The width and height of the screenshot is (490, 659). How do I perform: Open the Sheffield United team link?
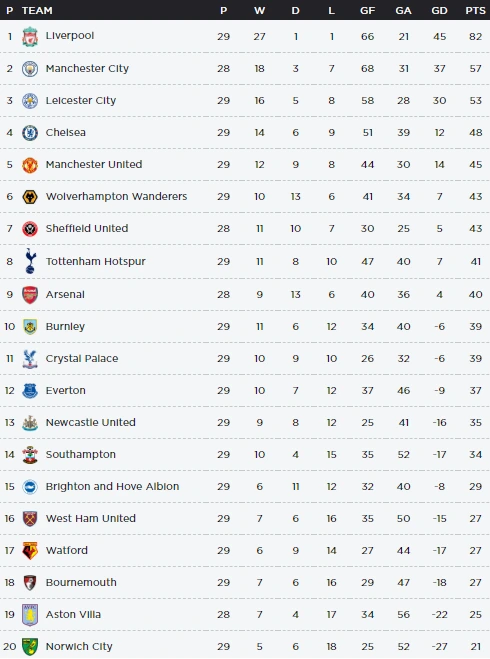pos(87,228)
